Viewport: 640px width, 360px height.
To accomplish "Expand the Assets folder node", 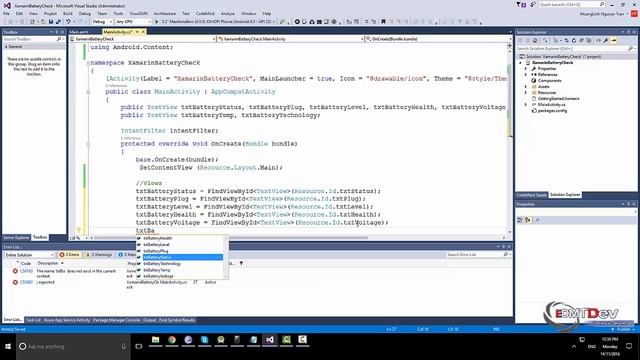I will tap(526, 87).
